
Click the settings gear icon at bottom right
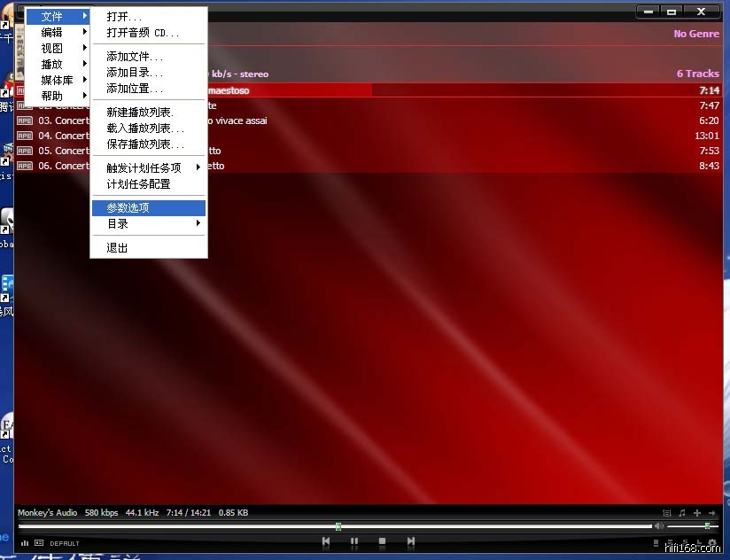tap(711, 543)
